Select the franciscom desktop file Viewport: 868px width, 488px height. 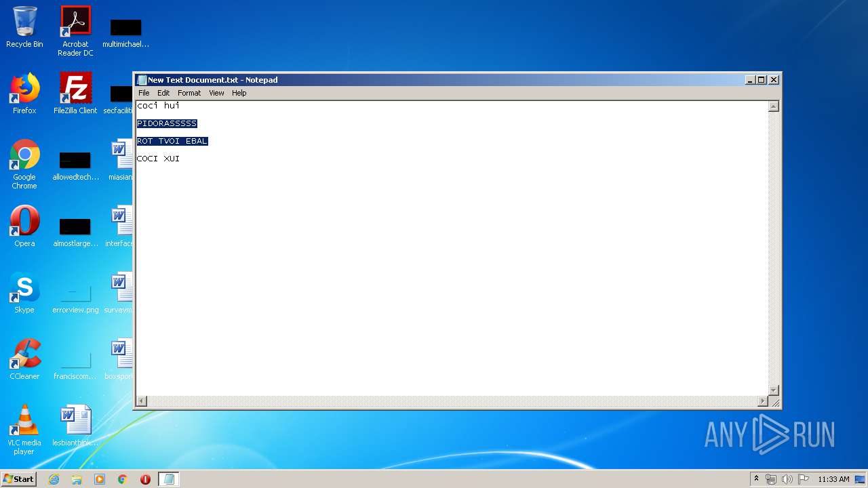(75, 365)
